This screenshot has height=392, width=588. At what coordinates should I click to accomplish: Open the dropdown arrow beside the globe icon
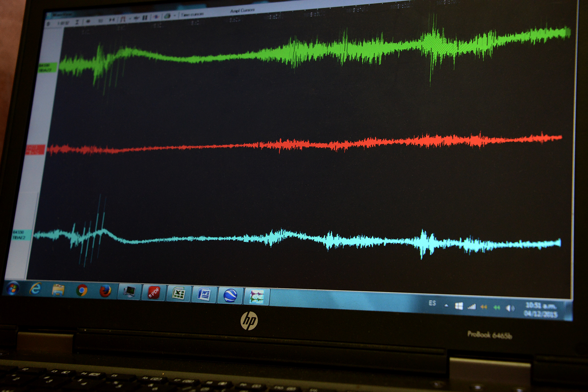point(174,16)
